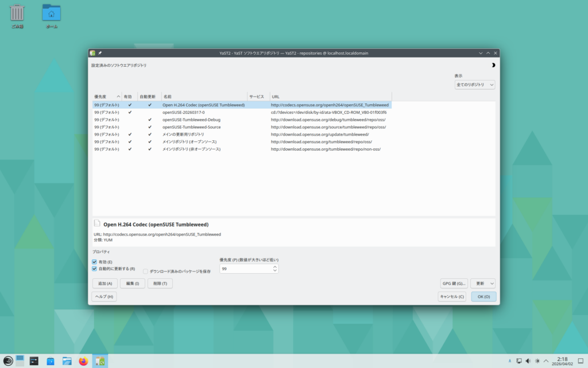
Task: Show hidden system tray icons arrow
Action: click(546, 361)
